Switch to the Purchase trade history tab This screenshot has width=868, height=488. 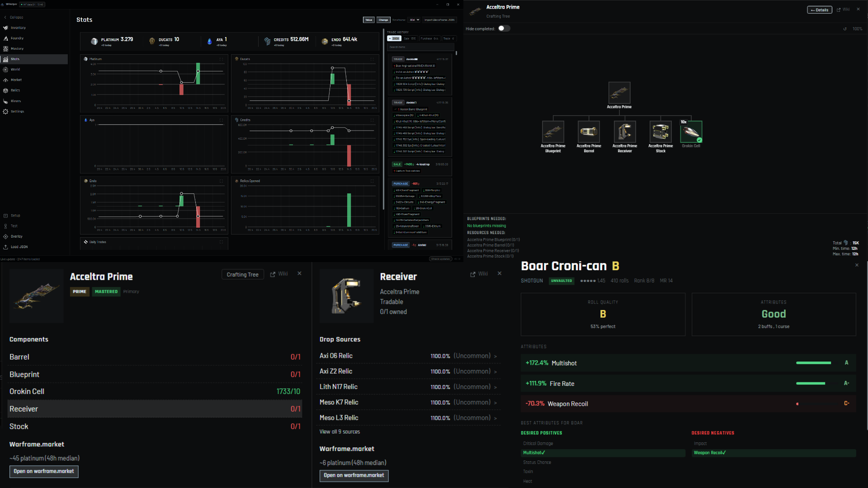[x=429, y=39]
